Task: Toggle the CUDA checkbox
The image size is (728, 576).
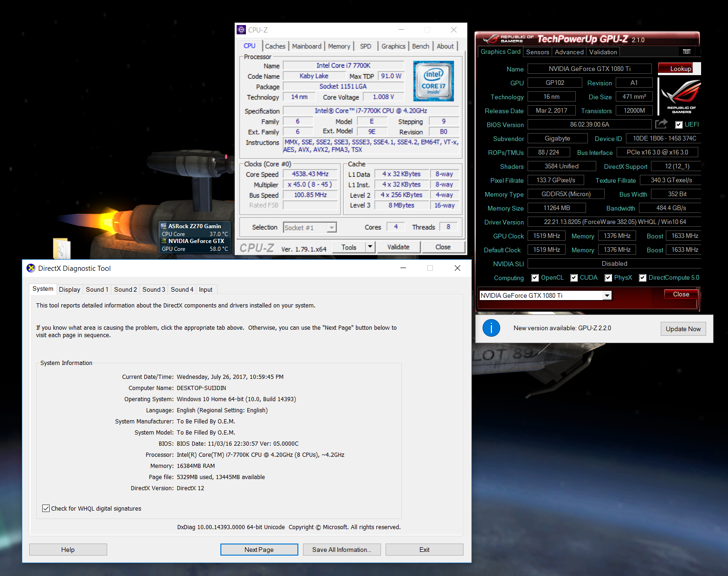Action: tap(574, 278)
